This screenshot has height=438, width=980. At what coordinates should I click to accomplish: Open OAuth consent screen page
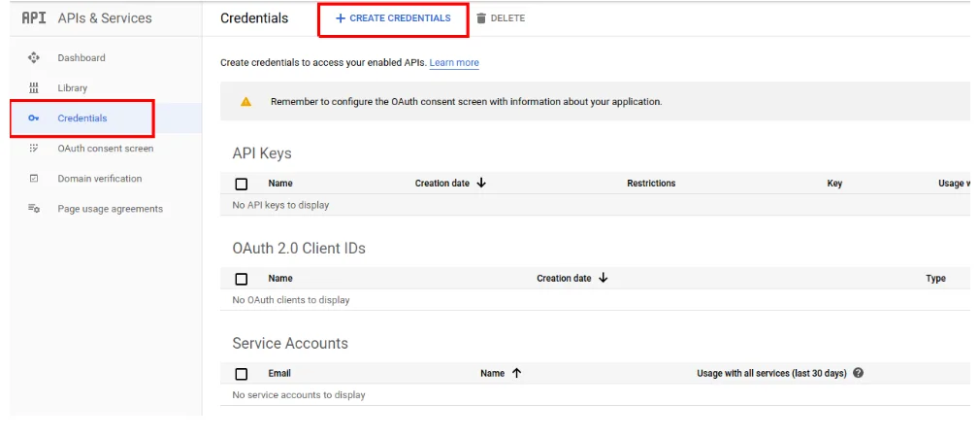click(x=106, y=149)
